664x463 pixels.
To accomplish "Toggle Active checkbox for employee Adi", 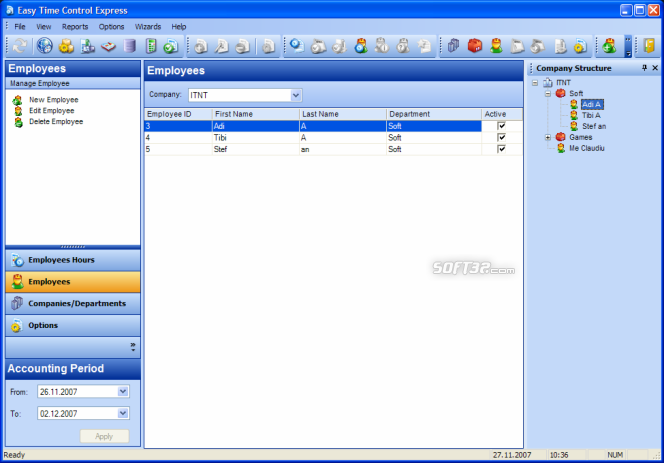I will pyautogui.click(x=502, y=126).
